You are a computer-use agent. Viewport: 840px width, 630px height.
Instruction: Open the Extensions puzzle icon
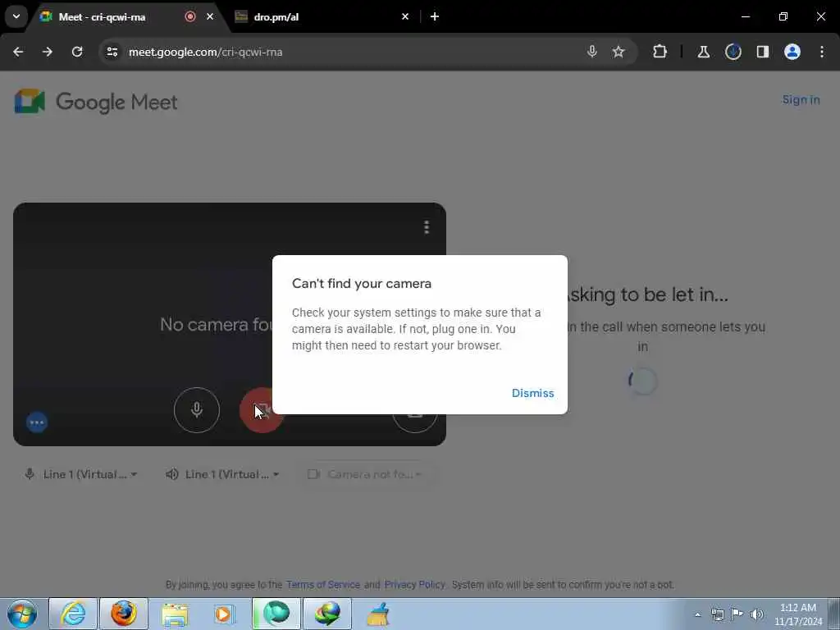click(x=660, y=52)
